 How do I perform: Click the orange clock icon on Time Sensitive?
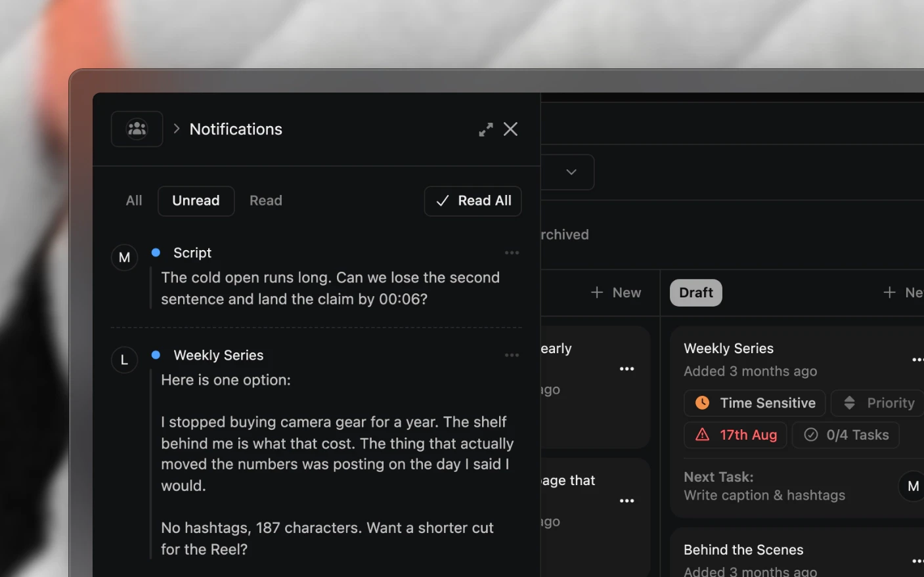pos(702,403)
